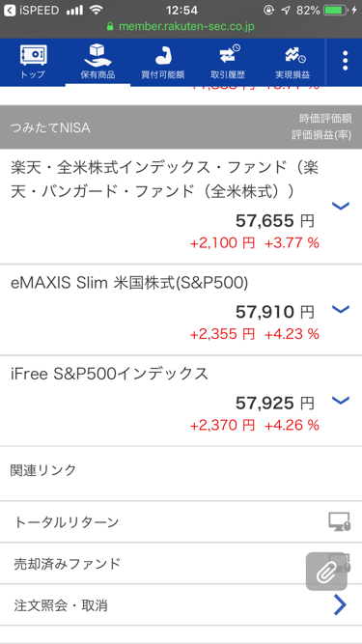
Task: Tap the member.rakuten-sec.co.jp address bar
Action: pyautogui.click(x=181, y=27)
